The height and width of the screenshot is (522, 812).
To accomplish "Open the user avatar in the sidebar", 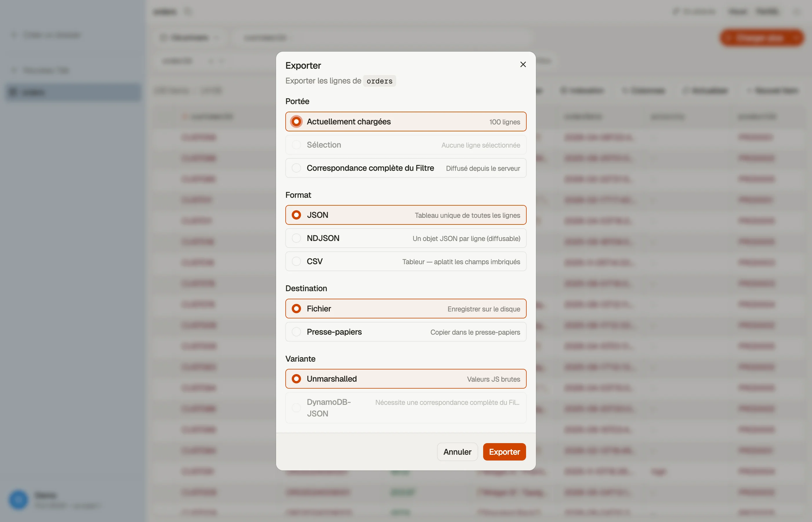I will (18, 500).
